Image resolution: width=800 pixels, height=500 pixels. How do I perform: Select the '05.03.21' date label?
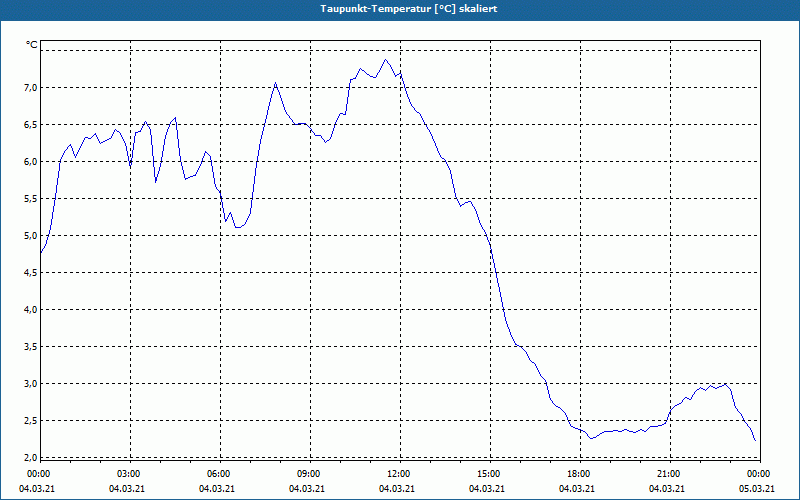(757, 489)
